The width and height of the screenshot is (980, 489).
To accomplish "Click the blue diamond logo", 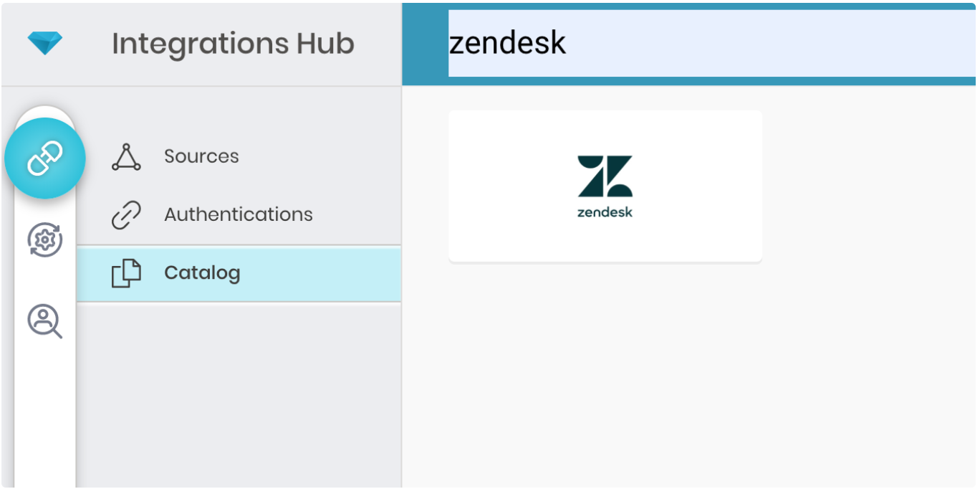I will (x=45, y=43).
